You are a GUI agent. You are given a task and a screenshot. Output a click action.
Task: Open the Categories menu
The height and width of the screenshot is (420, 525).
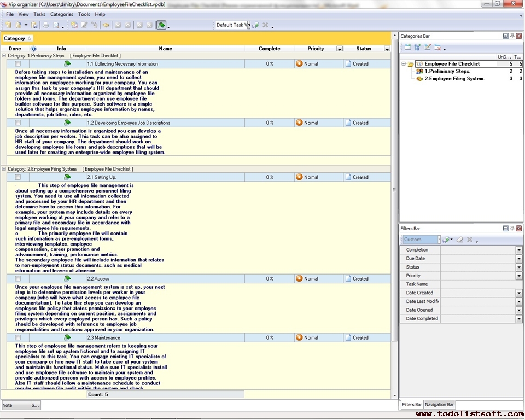61,14
